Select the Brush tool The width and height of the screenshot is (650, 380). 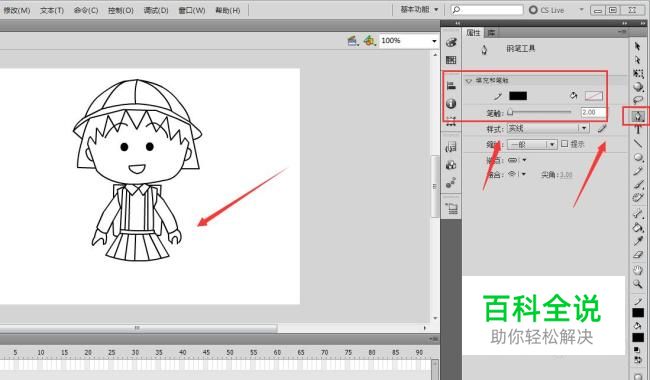point(638,184)
